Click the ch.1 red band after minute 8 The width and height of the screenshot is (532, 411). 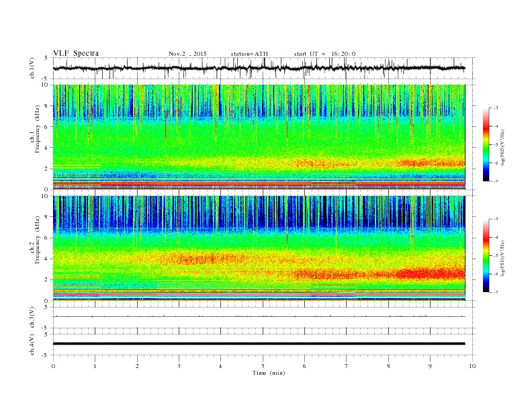tap(431, 163)
